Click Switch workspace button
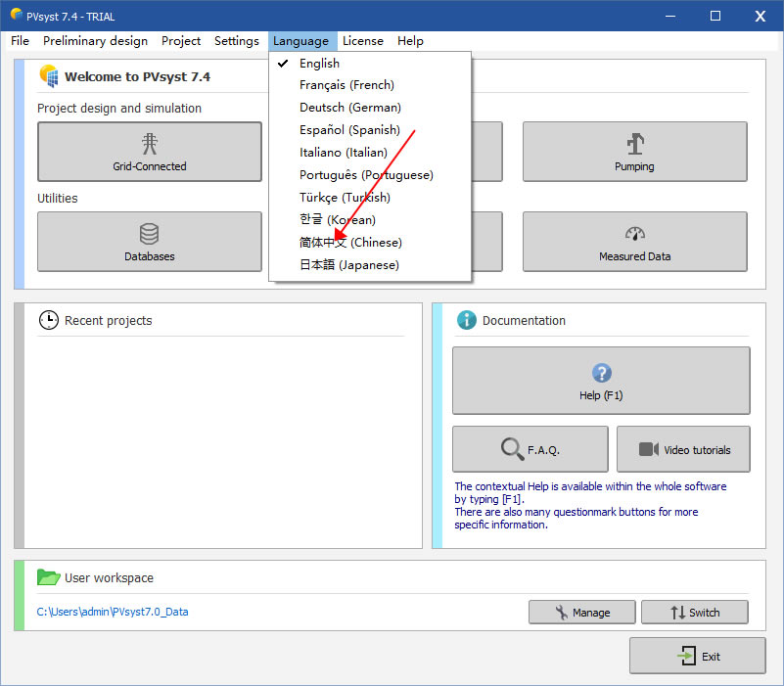This screenshot has width=784, height=686. pos(694,613)
